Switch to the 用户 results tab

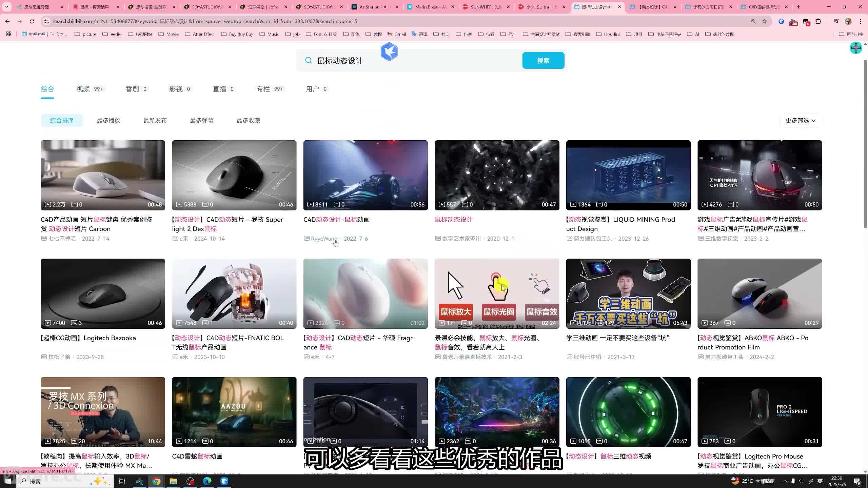click(x=317, y=89)
